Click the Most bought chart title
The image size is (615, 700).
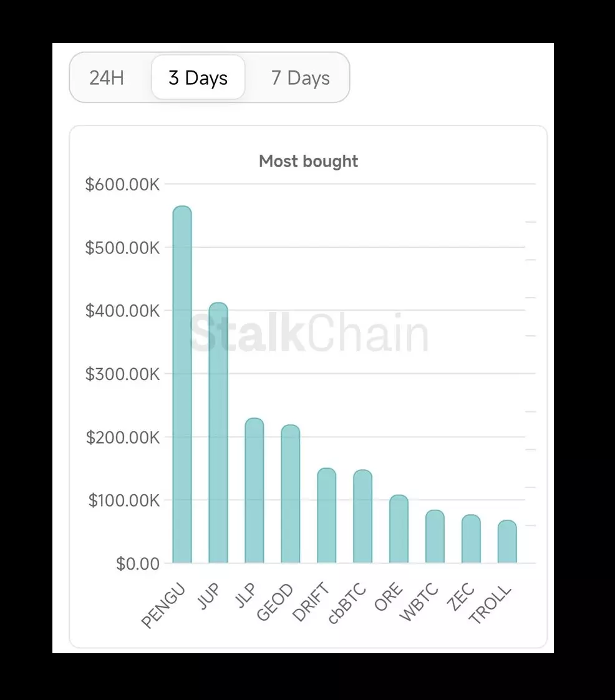[308, 162]
